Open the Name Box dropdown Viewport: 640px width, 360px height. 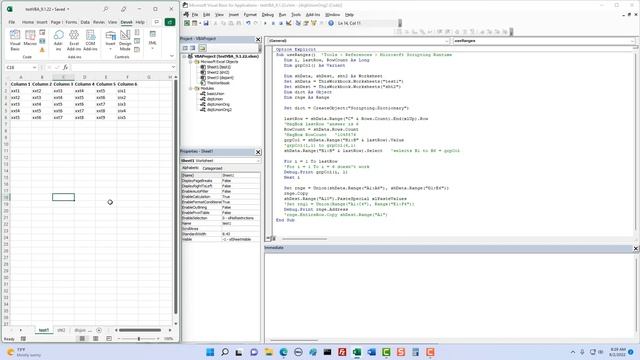(x=34, y=67)
